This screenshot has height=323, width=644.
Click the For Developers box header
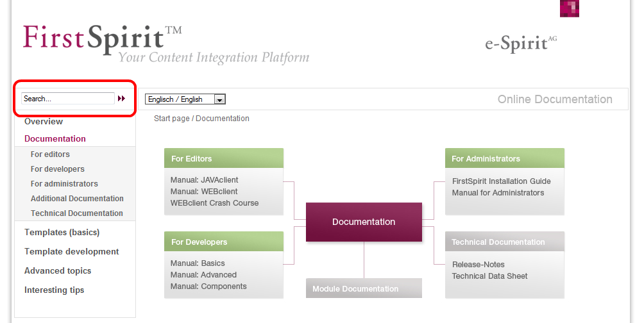224,242
